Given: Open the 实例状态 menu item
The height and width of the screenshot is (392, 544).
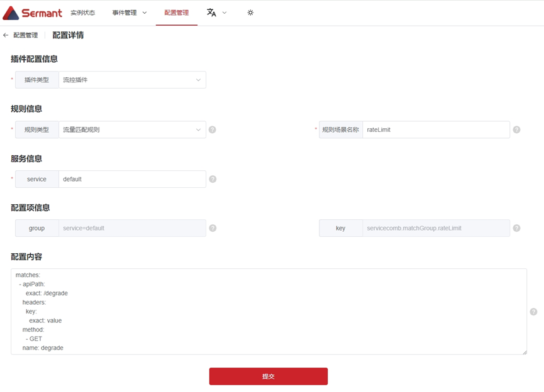Looking at the screenshot, I should point(82,13).
